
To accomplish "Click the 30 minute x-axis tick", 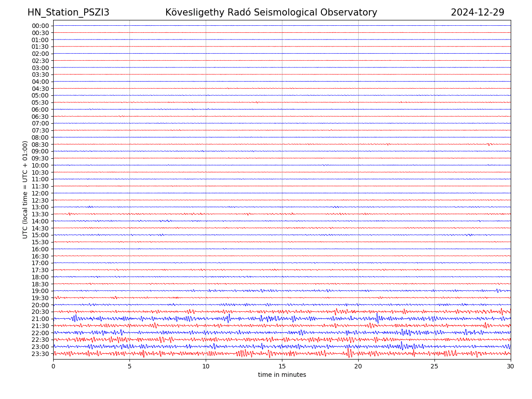I will [511, 367].
